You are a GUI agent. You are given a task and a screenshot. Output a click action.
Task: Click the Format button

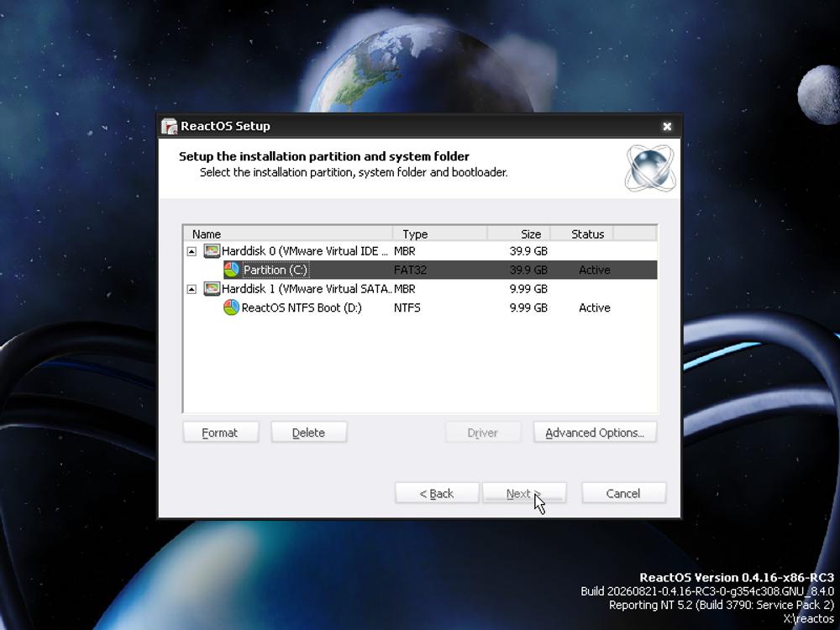(x=221, y=433)
